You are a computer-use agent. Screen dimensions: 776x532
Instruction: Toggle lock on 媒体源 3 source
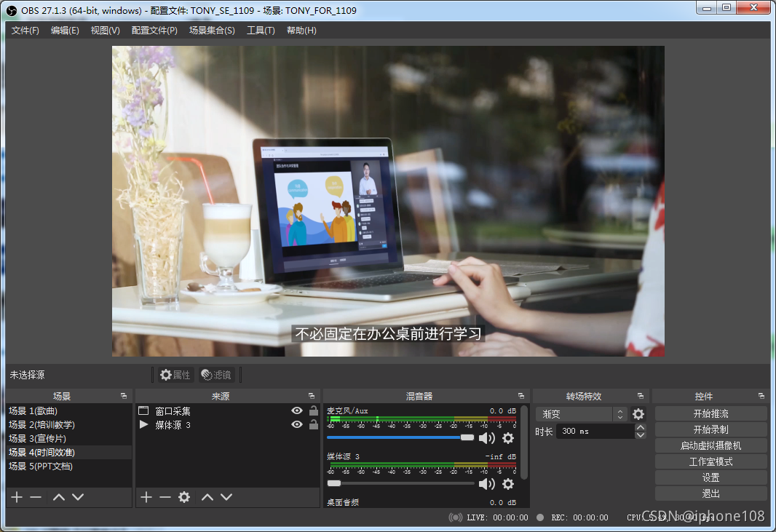(314, 424)
